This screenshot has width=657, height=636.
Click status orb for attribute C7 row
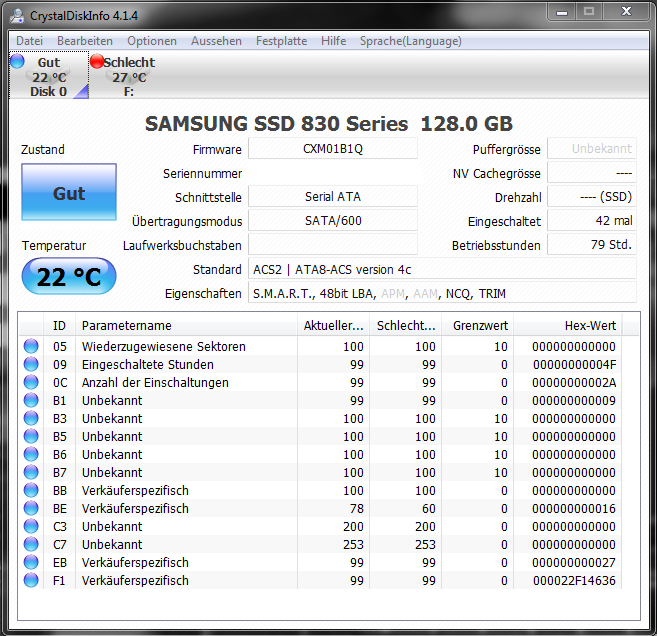(x=31, y=544)
